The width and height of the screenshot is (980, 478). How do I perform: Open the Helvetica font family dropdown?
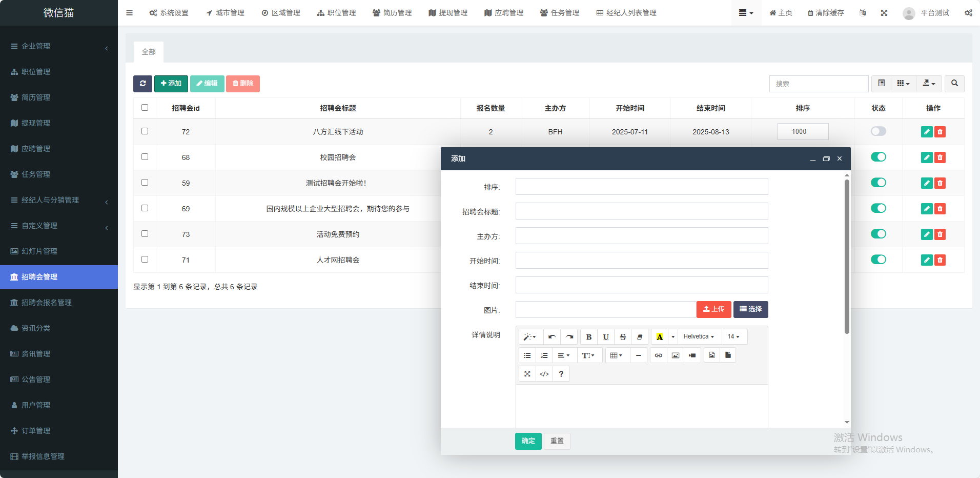(x=698, y=337)
